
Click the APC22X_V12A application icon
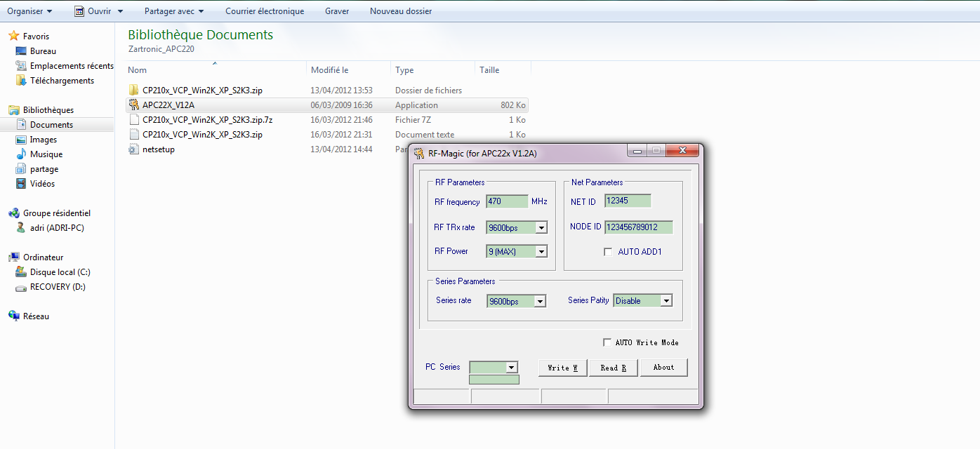tap(134, 105)
